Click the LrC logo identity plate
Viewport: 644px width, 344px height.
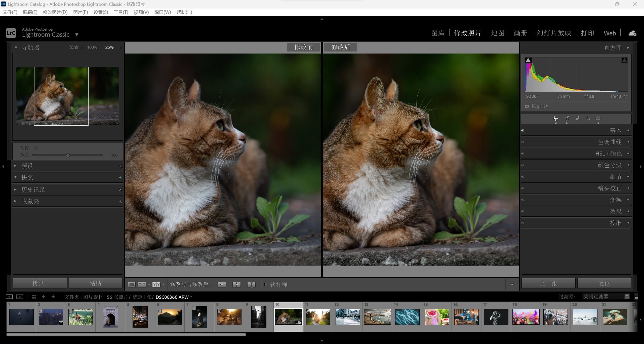coord(11,33)
